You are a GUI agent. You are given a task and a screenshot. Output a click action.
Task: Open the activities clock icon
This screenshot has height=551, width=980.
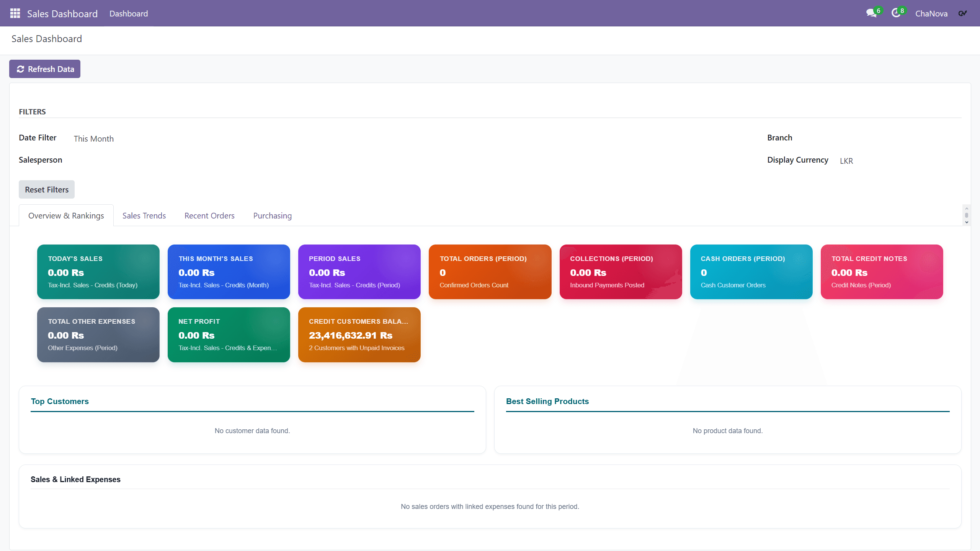896,13
